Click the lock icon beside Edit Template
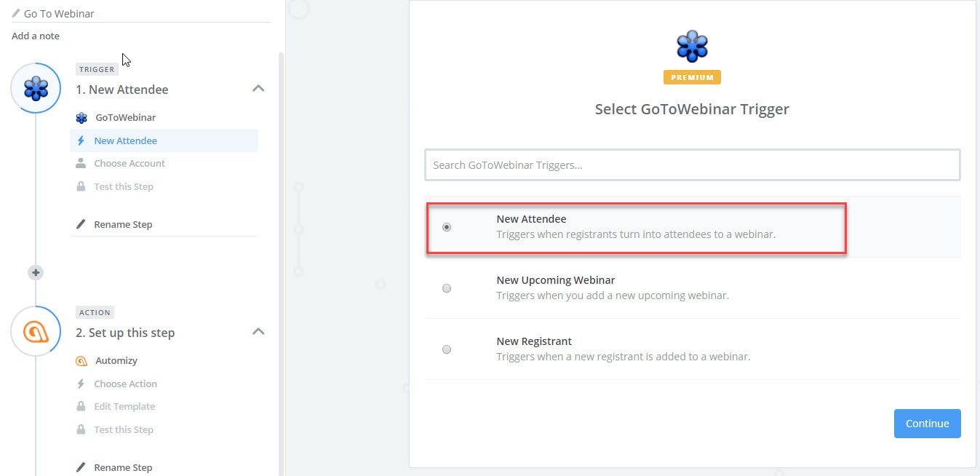 coord(81,406)
